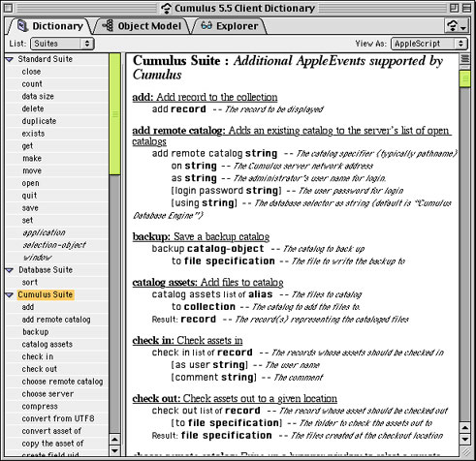
Task: Open the List Suites dropdown
Action: click(x=62, y=44)
